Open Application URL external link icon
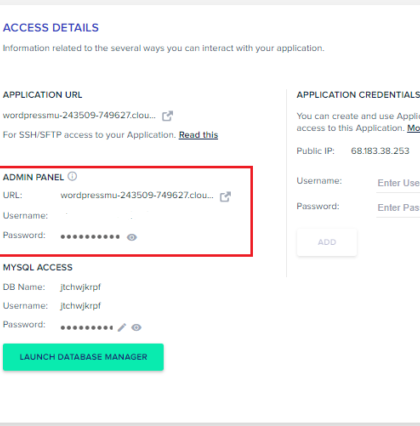This screenshot has height=426, width=420. click(167, 116)
